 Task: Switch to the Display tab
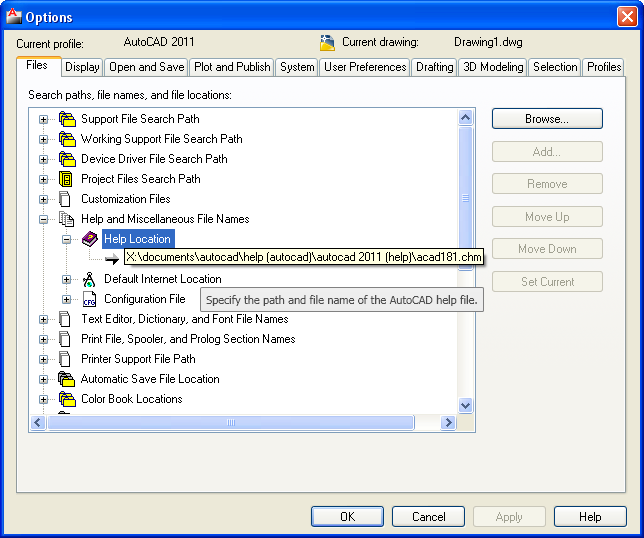tap(82, 67)
